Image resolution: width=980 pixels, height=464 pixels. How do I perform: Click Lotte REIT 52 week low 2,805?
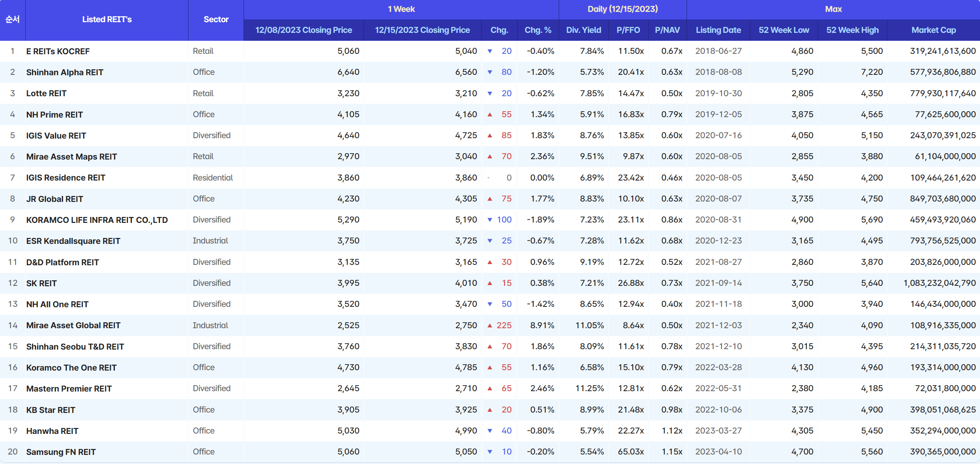(x=802, y=93)
